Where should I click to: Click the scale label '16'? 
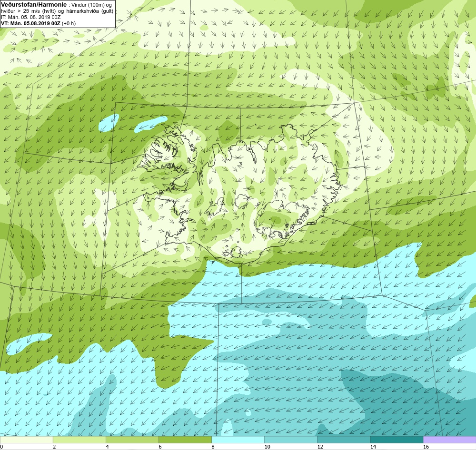click(426, 447)
